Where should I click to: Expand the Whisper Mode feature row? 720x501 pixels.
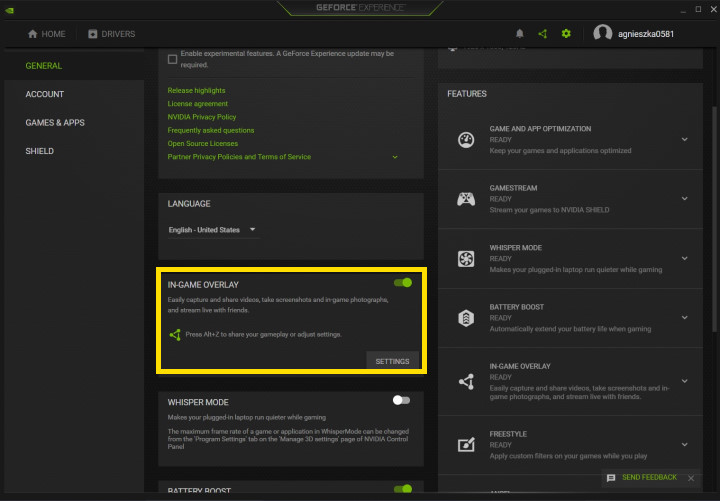[685, 259]
